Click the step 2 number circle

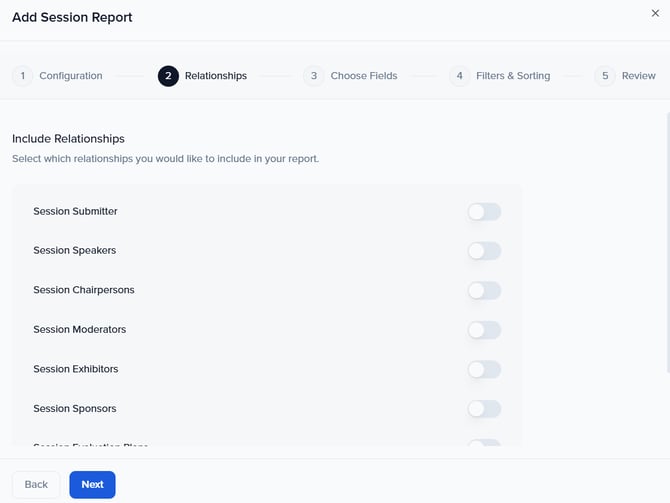pos(168,76)
